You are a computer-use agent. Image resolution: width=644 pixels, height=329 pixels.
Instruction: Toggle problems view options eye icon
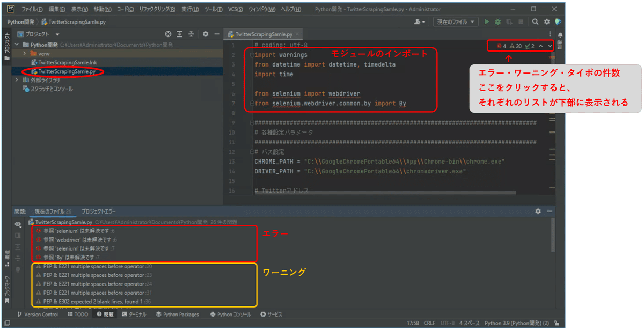[x=18, y=224]
